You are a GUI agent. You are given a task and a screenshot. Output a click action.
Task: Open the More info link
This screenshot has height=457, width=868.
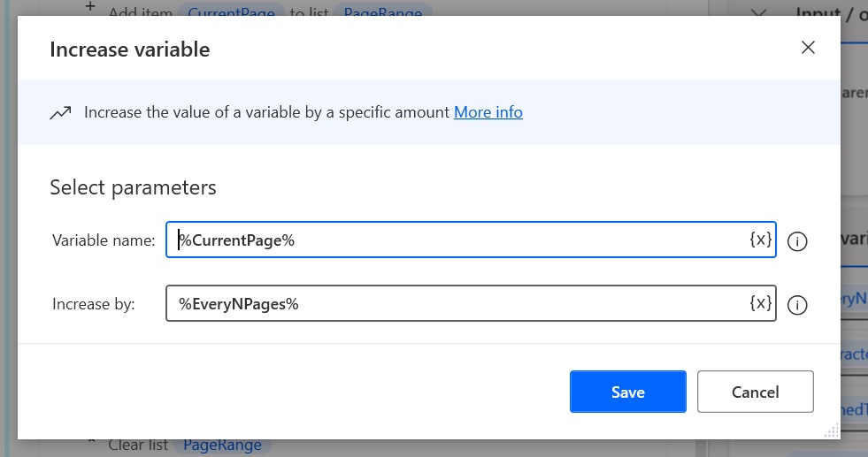(488, 112)
